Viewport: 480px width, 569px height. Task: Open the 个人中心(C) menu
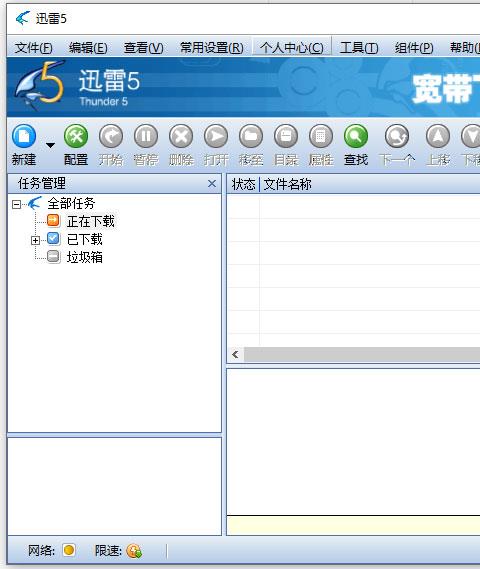pos(292,48)
